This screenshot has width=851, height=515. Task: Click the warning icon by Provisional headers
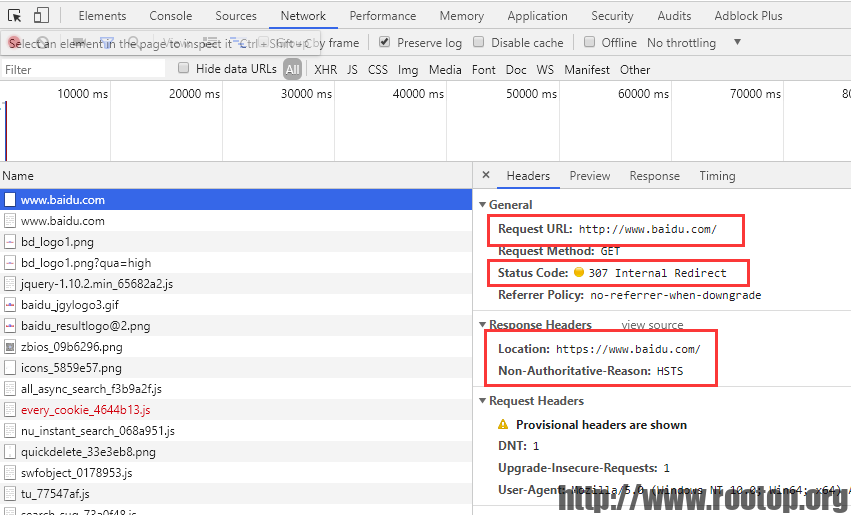[503, 424]
